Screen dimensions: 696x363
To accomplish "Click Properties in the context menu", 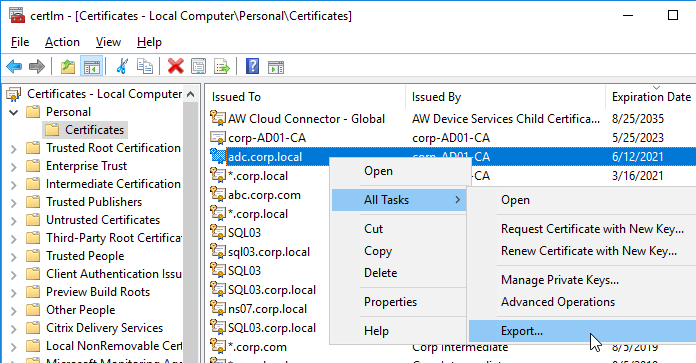I will [x=391, y=302].
